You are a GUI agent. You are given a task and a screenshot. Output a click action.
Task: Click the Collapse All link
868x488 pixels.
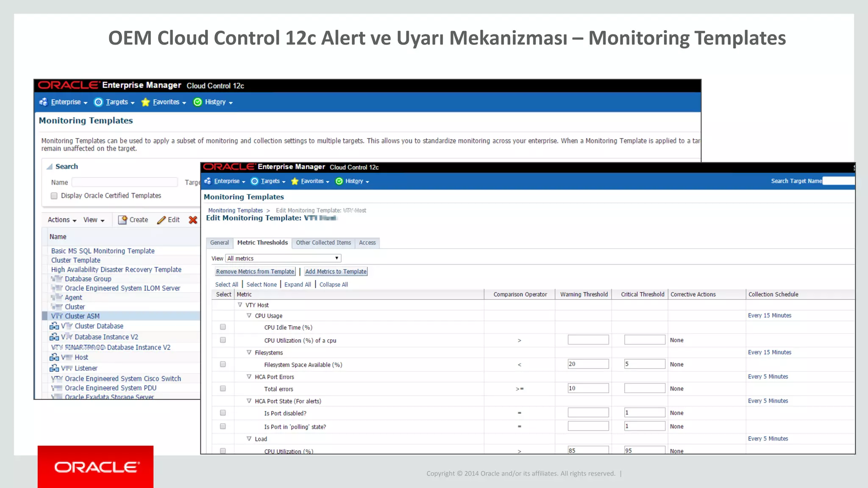coord(334,285)
